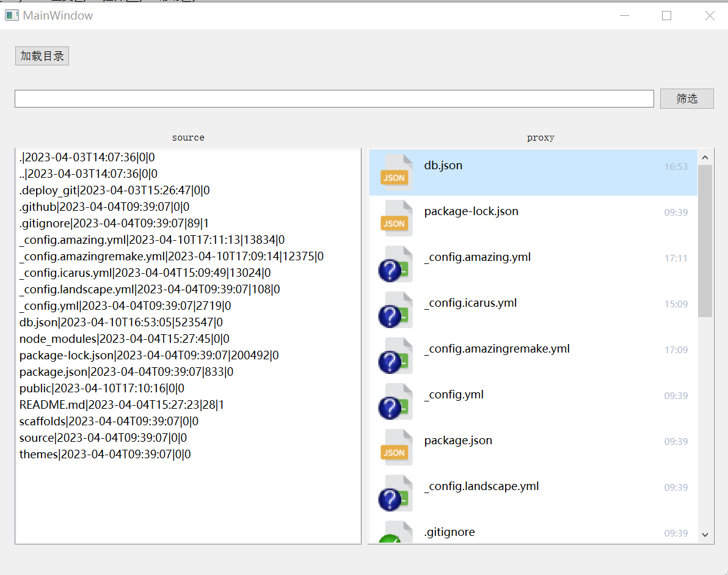
Task: Click the 'source' column label
Action: point(188,137)
